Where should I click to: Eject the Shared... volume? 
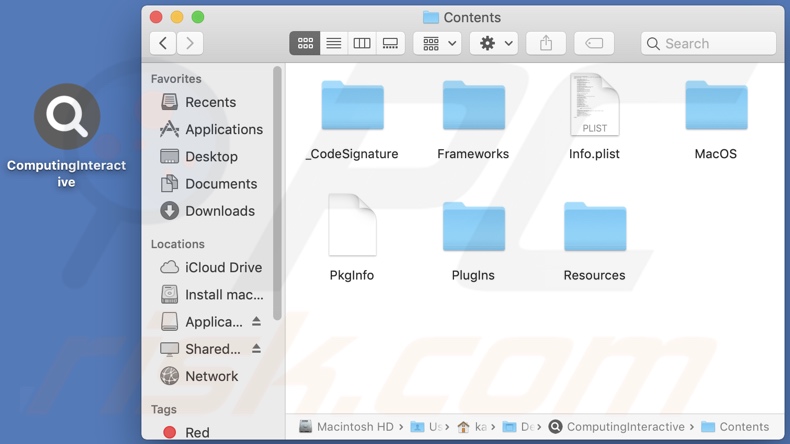(256, 349)
